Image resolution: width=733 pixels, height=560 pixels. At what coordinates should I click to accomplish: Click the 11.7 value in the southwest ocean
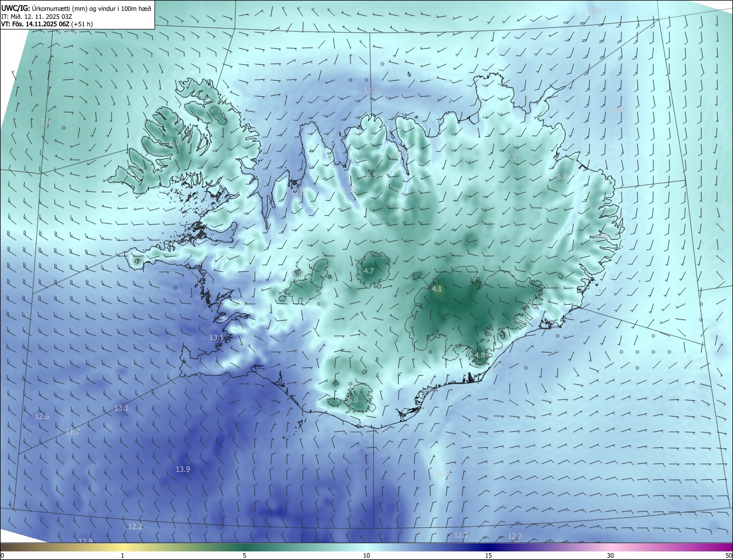(x=73, y=432)
